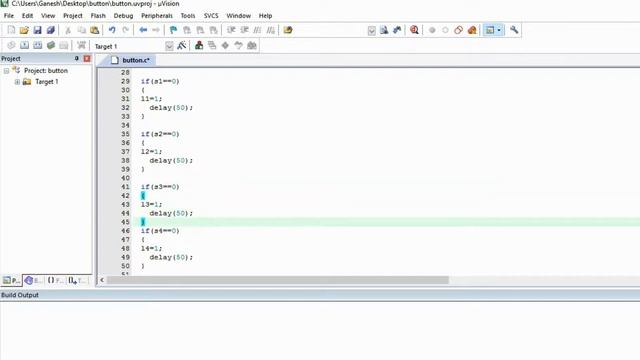Click the Paste clipboard icon
The height and width of the screenshot is (360, 640).
coord(95,30)
